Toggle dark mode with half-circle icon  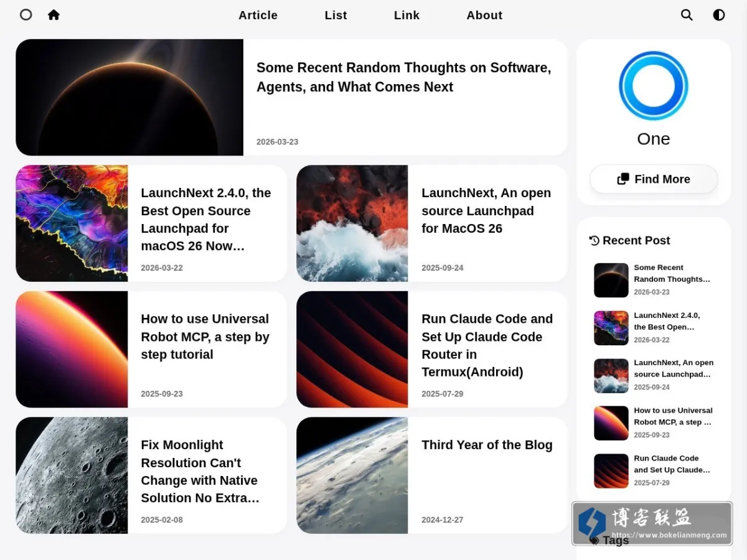click(x=719, y=15)
